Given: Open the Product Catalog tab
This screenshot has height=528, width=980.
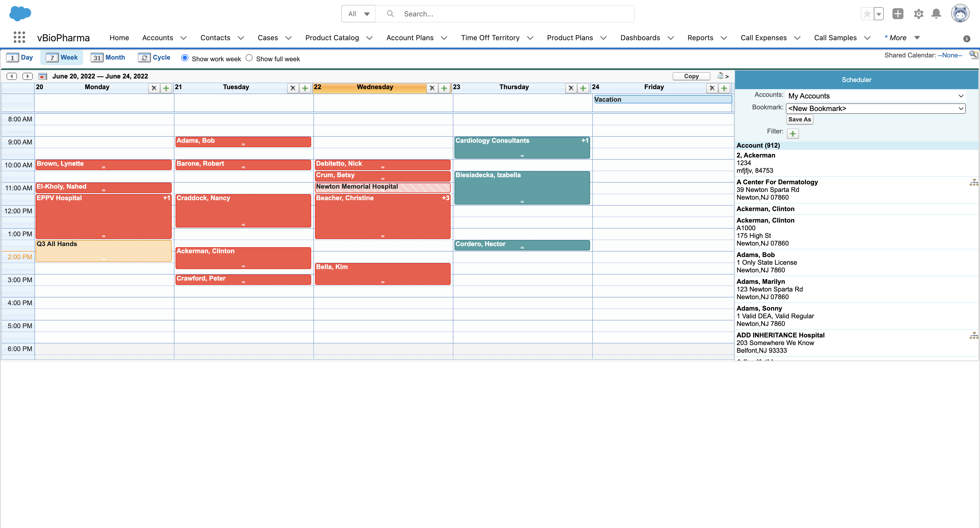Looking at the screenshot, I should pos(332,38).
